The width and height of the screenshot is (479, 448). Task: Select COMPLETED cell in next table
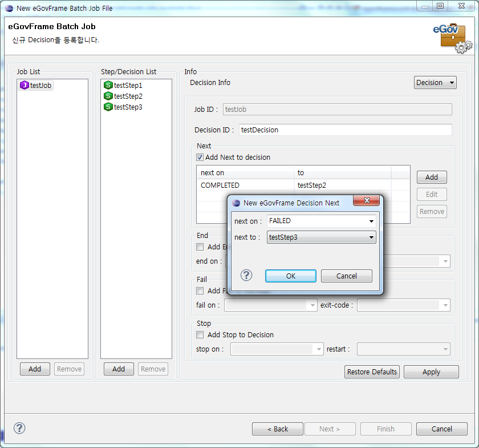coord(245,185)
